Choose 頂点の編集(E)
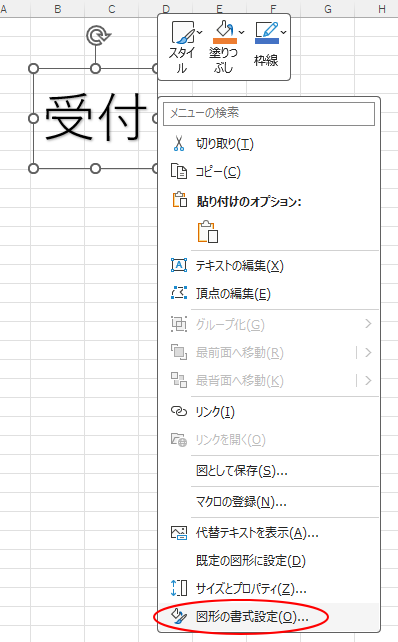Viewport: 398px width, 642px height. (x=233, y=294)
